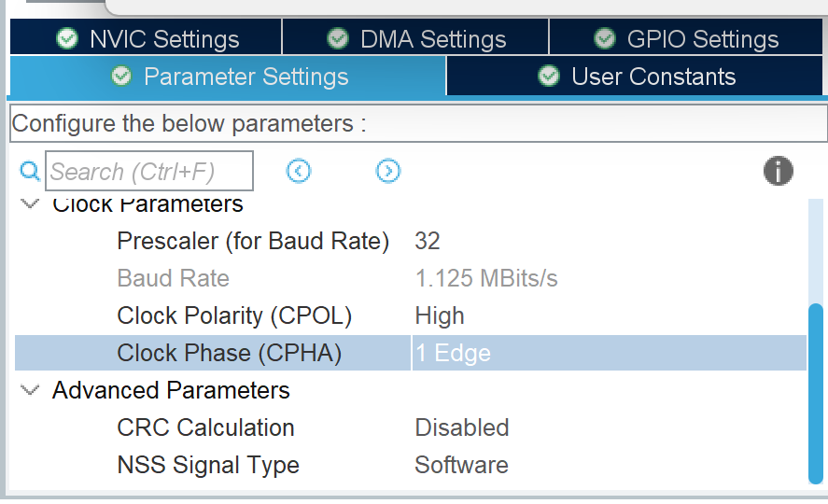The image size is (828, 504).
Task: Click green check icon on GPIO Settings
Action: point(604,38)
